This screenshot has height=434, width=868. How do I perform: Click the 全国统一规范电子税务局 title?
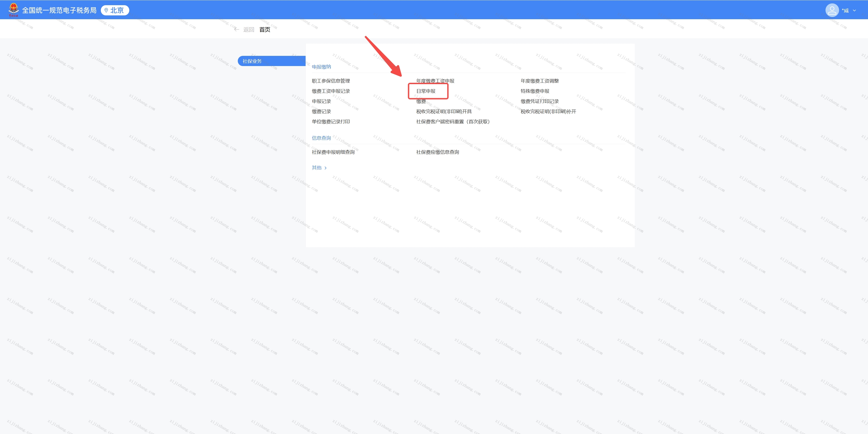coord(59,10)
